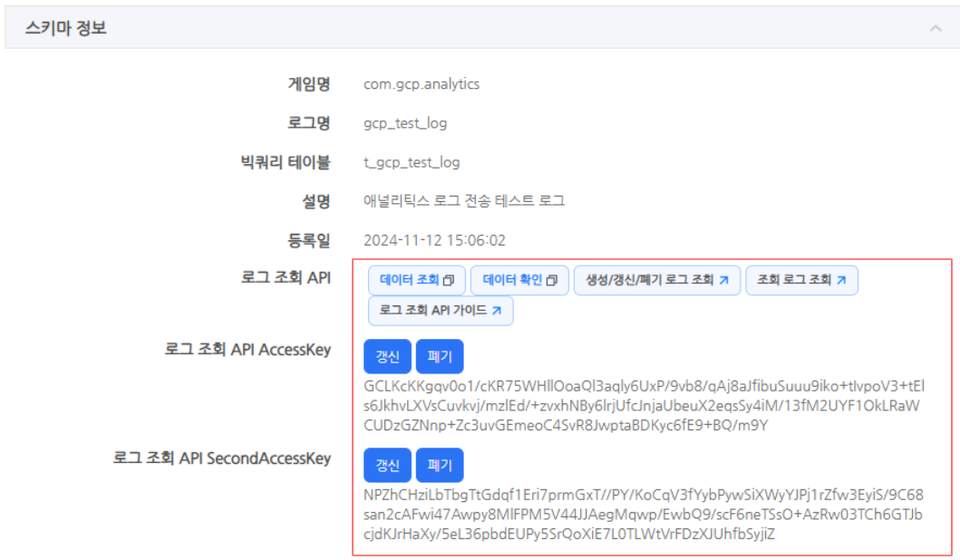Click arrow icon on 생성/갱신/폐기 로그 조회
The height and width of the screenshot is (560, 960).
[x=724, y=281]
